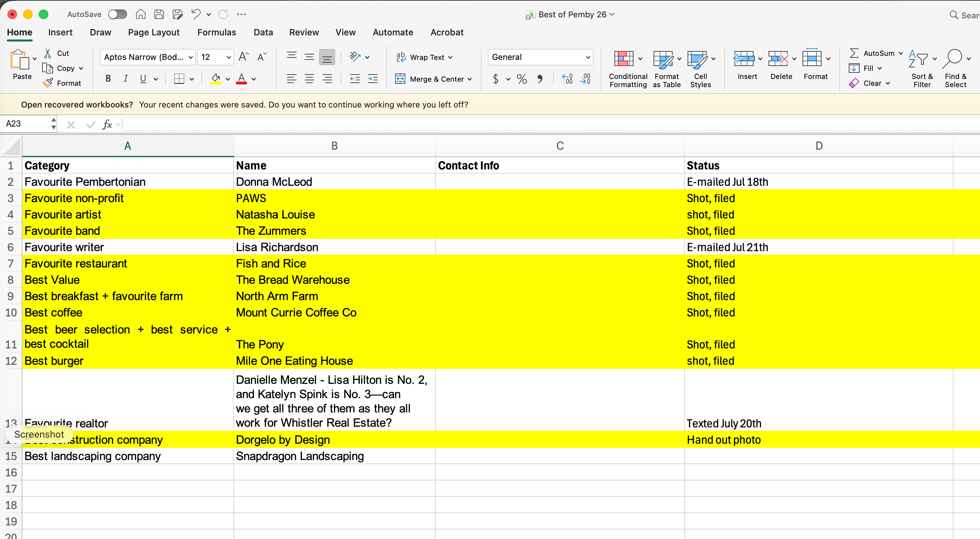
Task: Toggle the AutoSave switch
Action: tap(117, 15)
